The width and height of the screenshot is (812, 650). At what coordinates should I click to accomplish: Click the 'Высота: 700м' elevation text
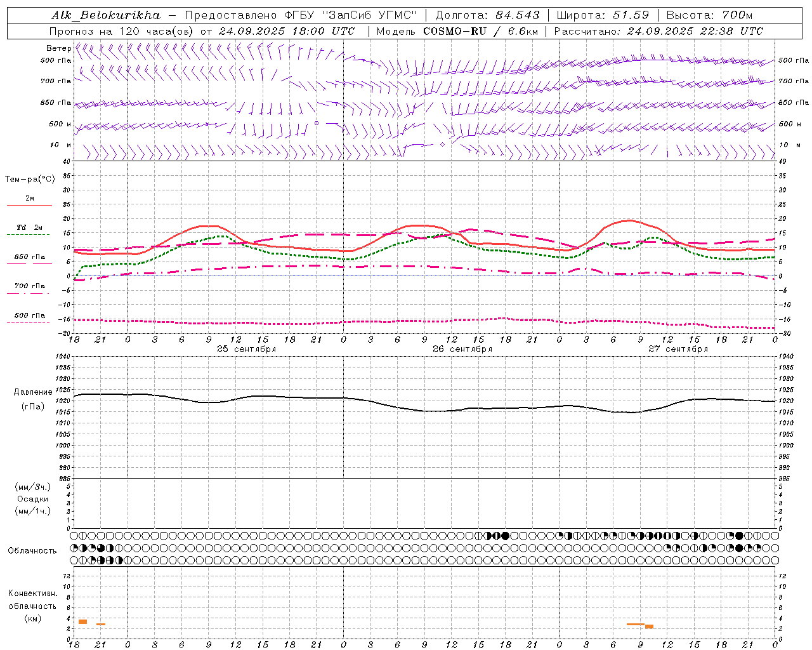tap(709, 15)
